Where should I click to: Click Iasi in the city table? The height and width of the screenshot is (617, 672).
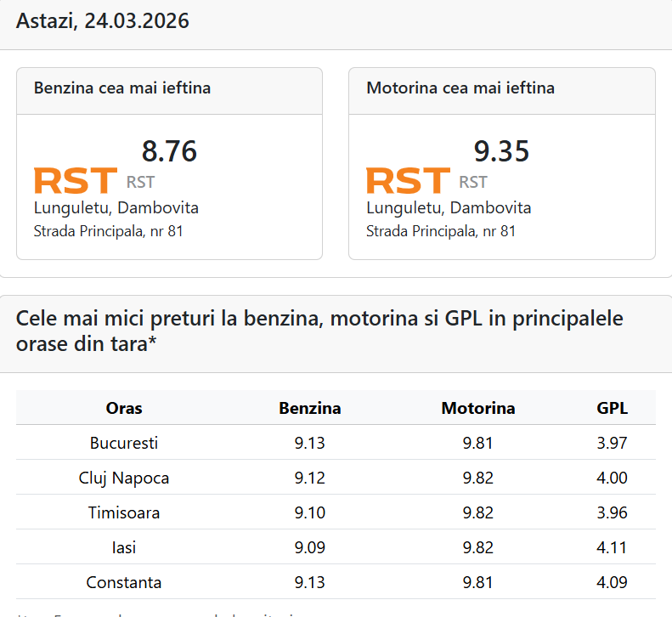coord(124,547)
